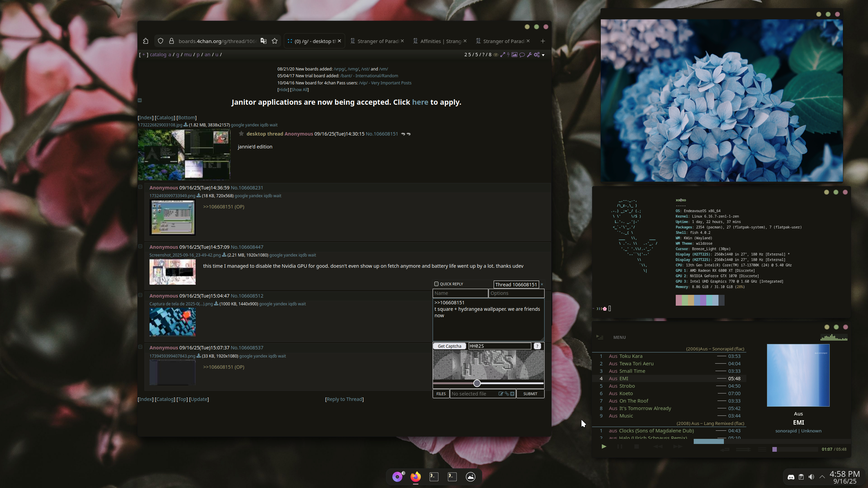The image size is (868, 488).
Task: Switch to the Affinities | Stranger tab
Action: click(440, 41)
